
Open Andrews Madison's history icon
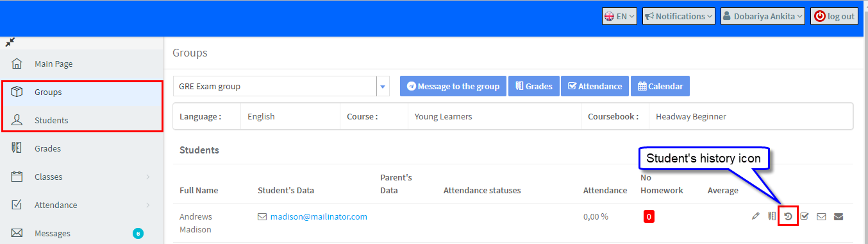(x=788, y=216)
